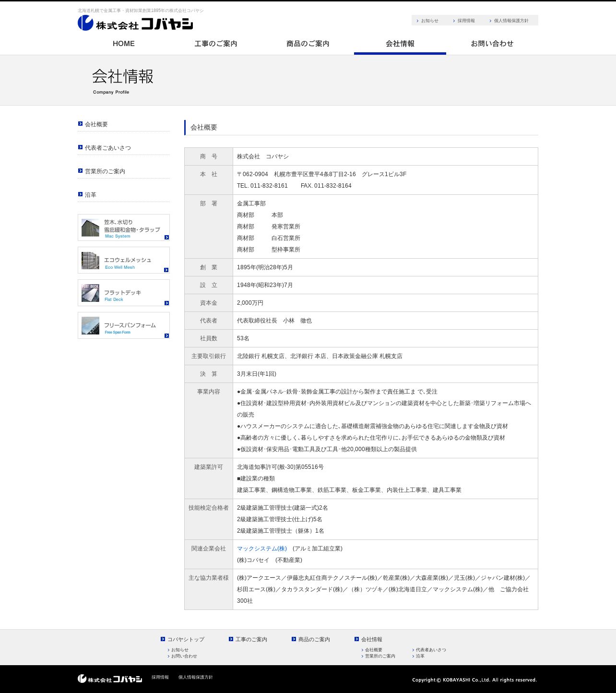
Task: Click the arrow icon beside footer 商品のご案内
Action: click(294, 639)
